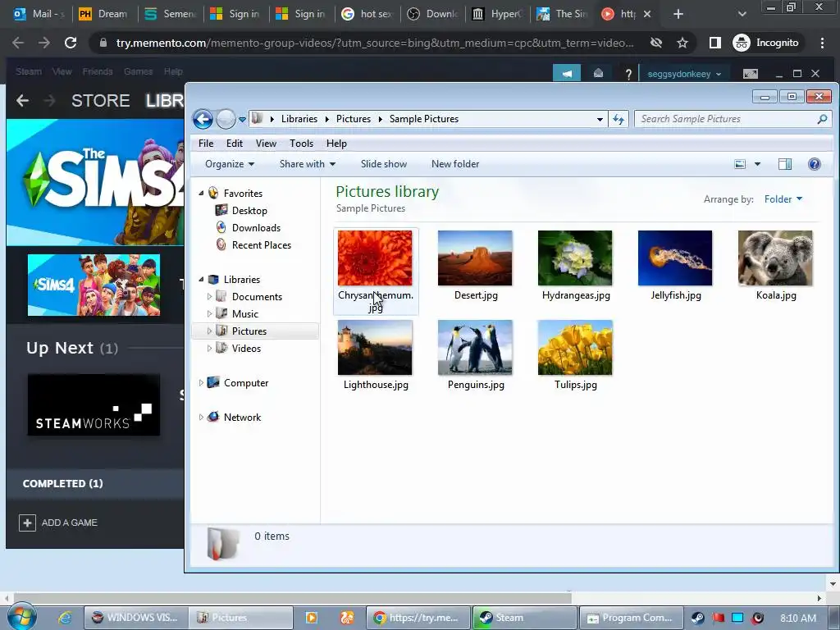Expand the Music library node
Image resolution: width=840 pixels, height=630 pixels.
pyautogui.click(x=209, y=313)
